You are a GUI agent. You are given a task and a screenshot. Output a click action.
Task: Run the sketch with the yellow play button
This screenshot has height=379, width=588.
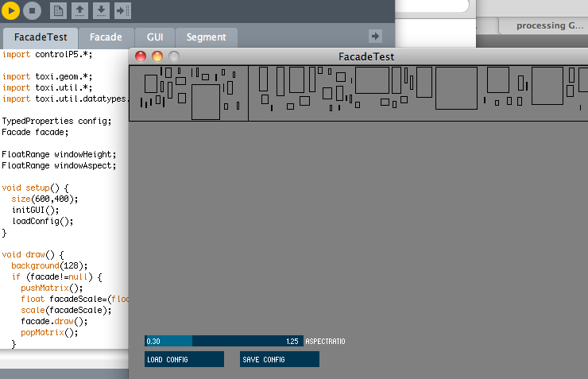(x=10, y=10)
